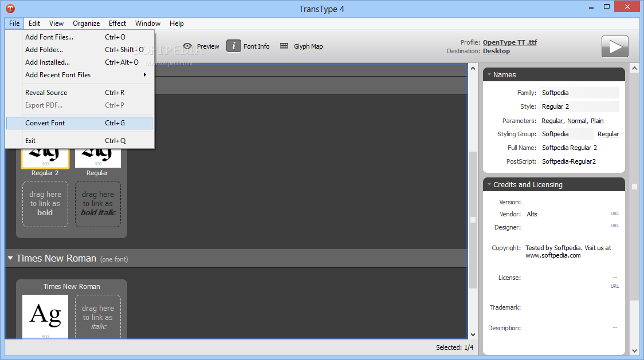Open Add Recent Font Files submenu arrow
The image size is (644, 360).
144,75
